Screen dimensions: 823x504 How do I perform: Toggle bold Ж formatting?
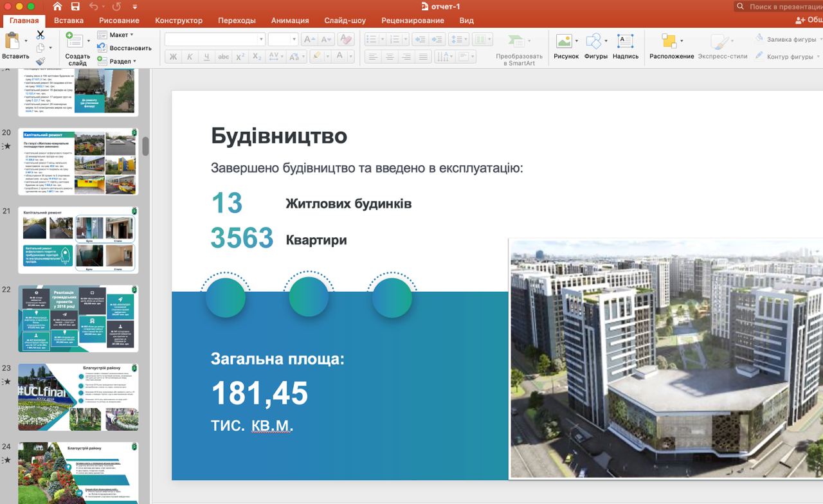click(x=173, y=57)
